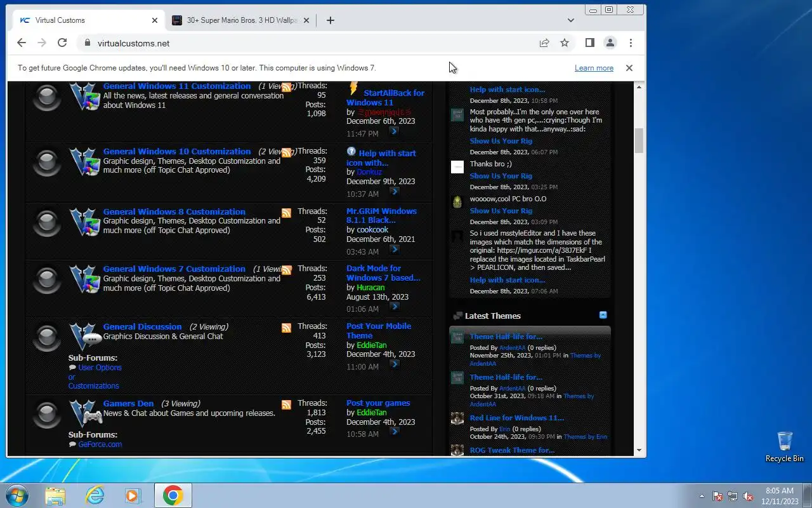
Task: Click the page vertical scrollbar thumb
Action: pyautogui.click(x=639, y=140)
